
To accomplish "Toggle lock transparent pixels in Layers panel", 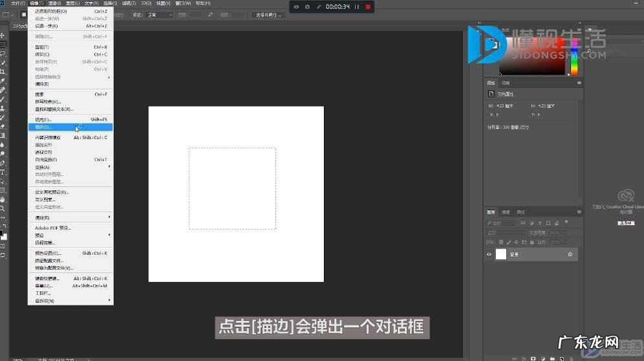I will click(500, 242).
